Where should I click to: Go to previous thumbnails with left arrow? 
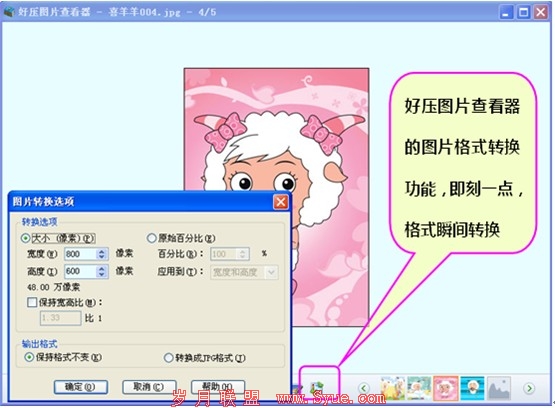tap(364, 388)
